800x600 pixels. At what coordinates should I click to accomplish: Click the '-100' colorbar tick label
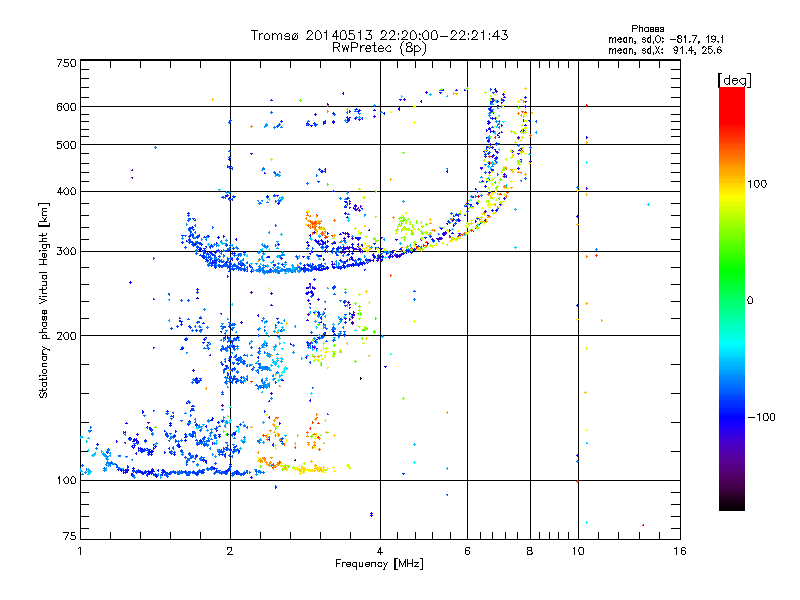761,417
